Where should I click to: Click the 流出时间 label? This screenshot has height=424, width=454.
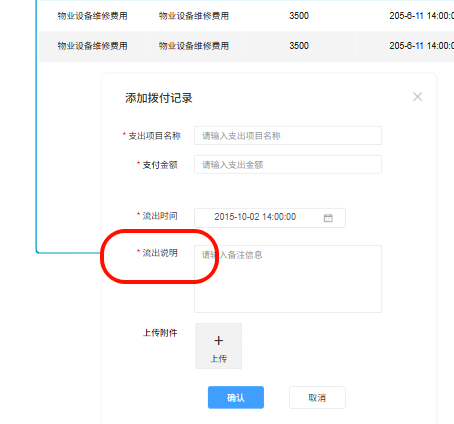click(x=160, y=216)
